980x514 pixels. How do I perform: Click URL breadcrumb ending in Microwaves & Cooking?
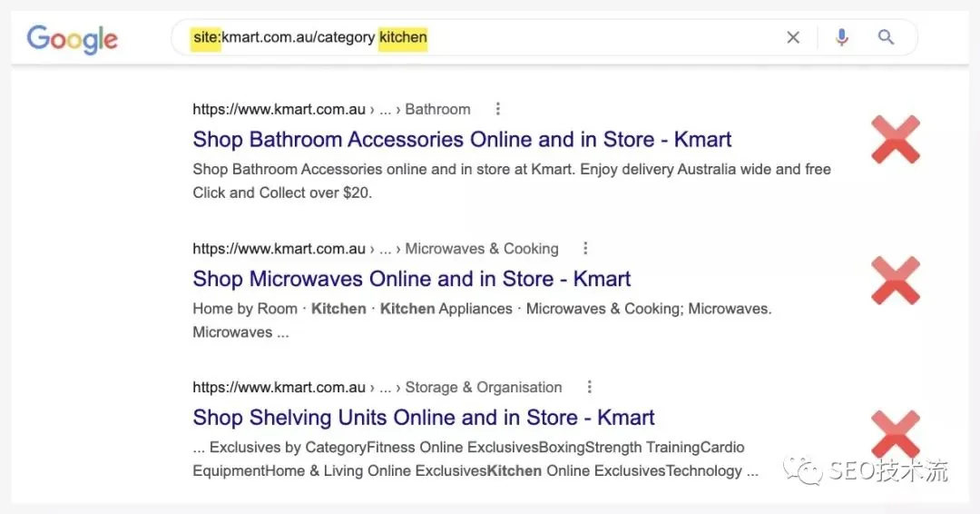pos(376,248)
